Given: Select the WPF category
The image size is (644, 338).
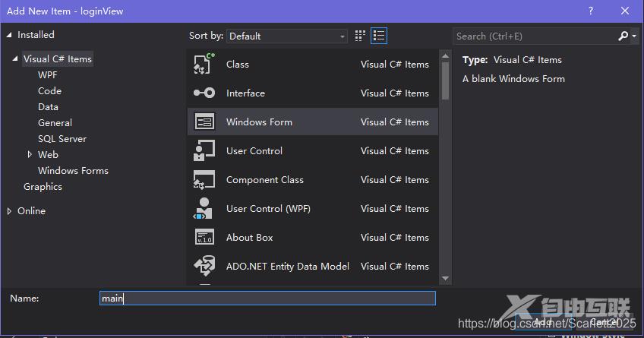Looking at the screenshot, I should pyautogui.click(x=47, y=75).
